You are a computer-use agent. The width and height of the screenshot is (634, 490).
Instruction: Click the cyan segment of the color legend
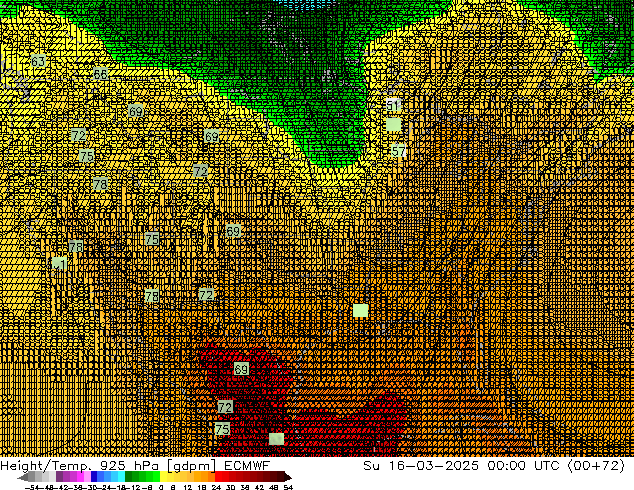click(121, 476)
